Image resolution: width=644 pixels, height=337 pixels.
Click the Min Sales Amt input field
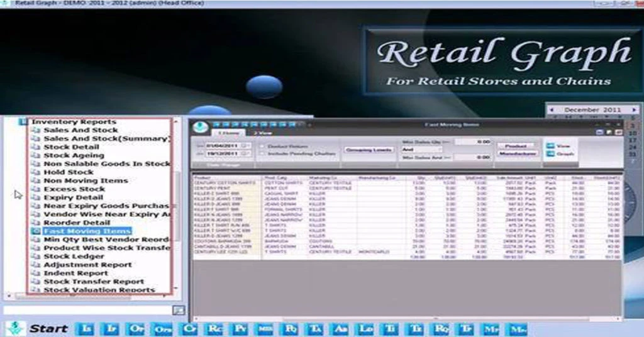(473, 157)
